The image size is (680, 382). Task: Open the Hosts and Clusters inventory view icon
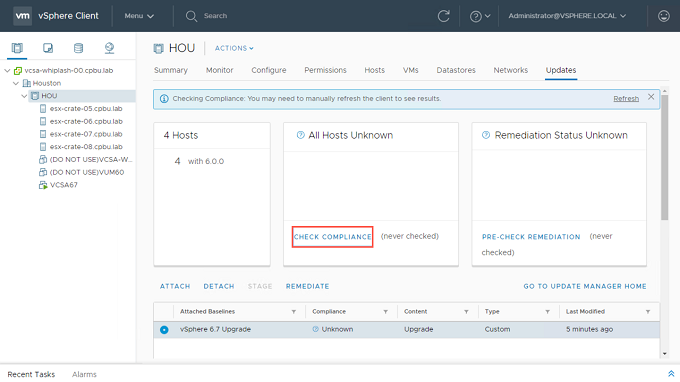coord(17,48)
